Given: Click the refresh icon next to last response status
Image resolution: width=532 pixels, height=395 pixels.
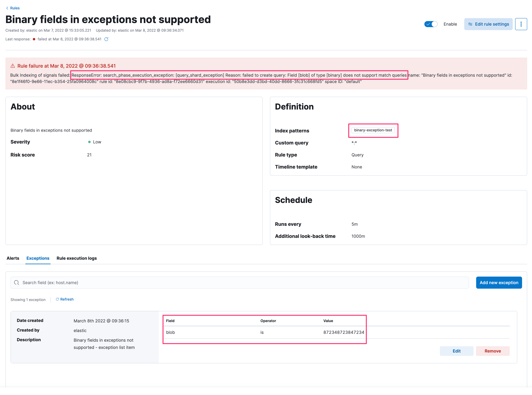Looking at the screenshot, I should pyautogui.click(x=107, y=39).
